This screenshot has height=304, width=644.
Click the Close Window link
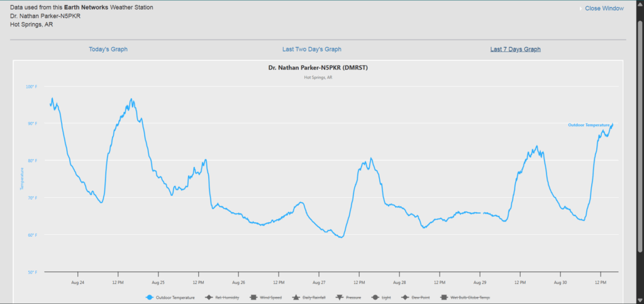click(x=604, y=8)
